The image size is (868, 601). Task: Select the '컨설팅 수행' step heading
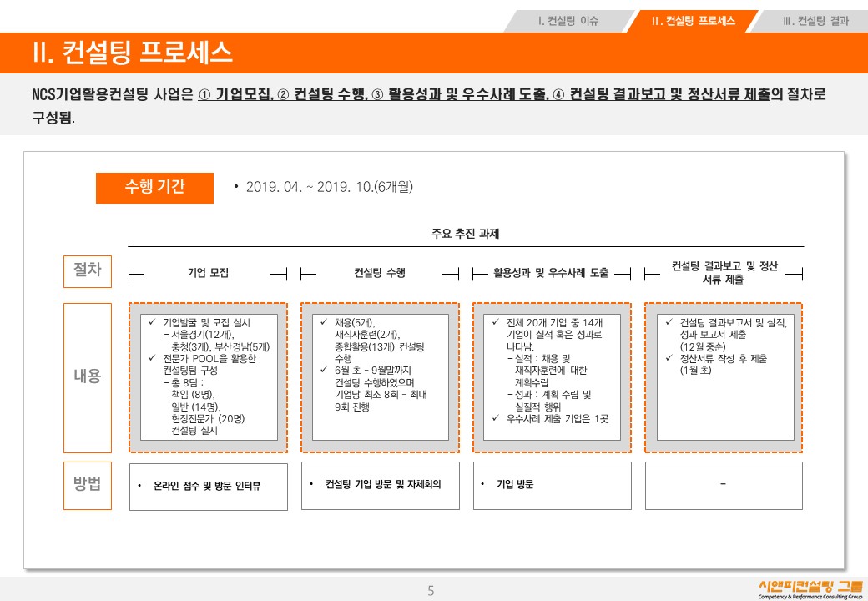[380, 273]
